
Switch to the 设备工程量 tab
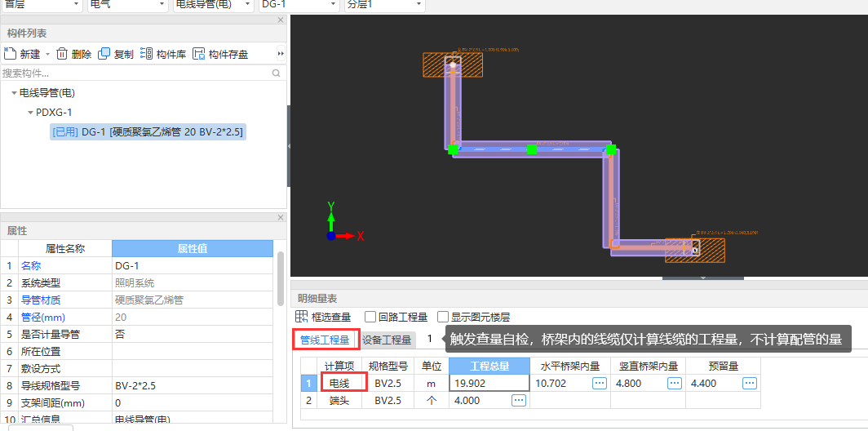point(387,340)
